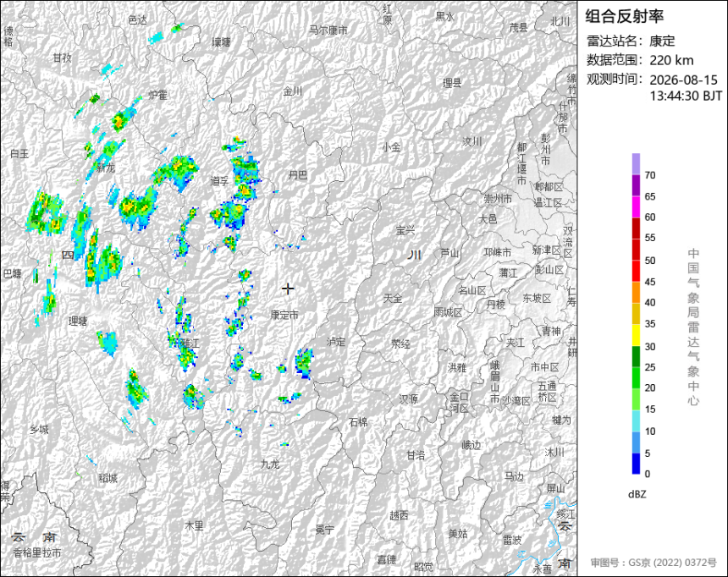The height and width of the screenshot is (577, 728).
Task: Click the 泸定 county label
Action: point(336,342)
